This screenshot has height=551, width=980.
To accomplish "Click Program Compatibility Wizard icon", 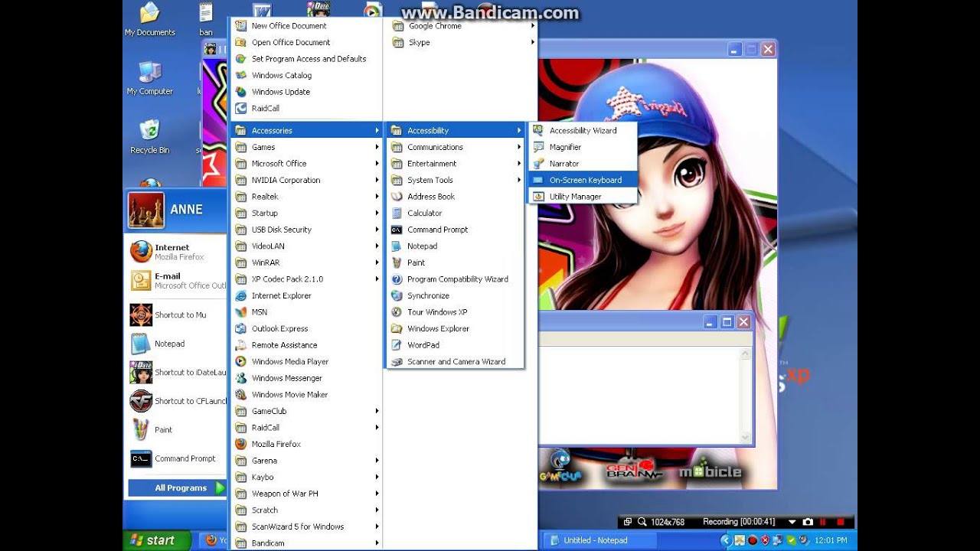I will point(397,279).
